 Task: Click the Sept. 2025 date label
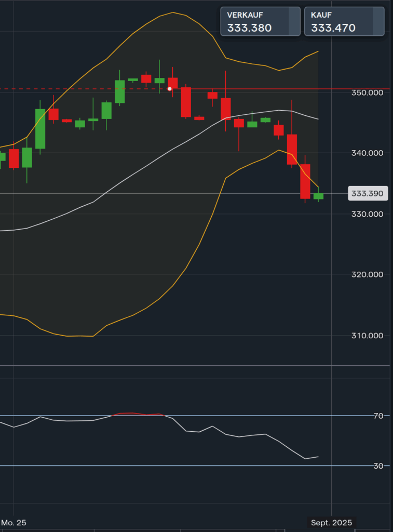[x=331, y=522]
